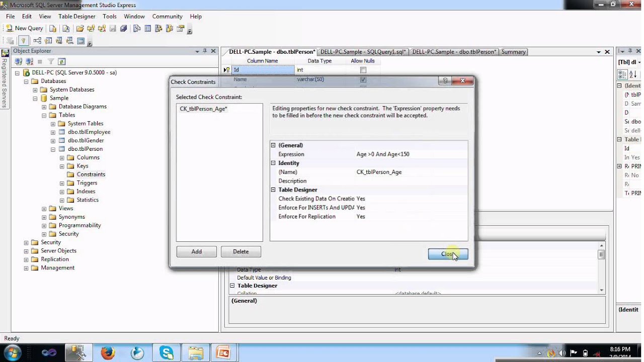
Task: Click the Add button in Check Constraints
Action: tap(197, 251)
